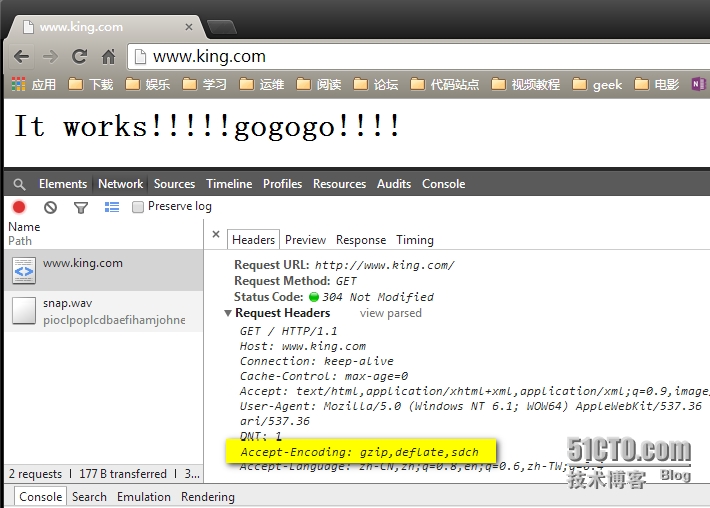This screenshot has width=710, height=508.
Task: Click the Name Path column header
Action: pyautogui.click(x=103, y=234)
